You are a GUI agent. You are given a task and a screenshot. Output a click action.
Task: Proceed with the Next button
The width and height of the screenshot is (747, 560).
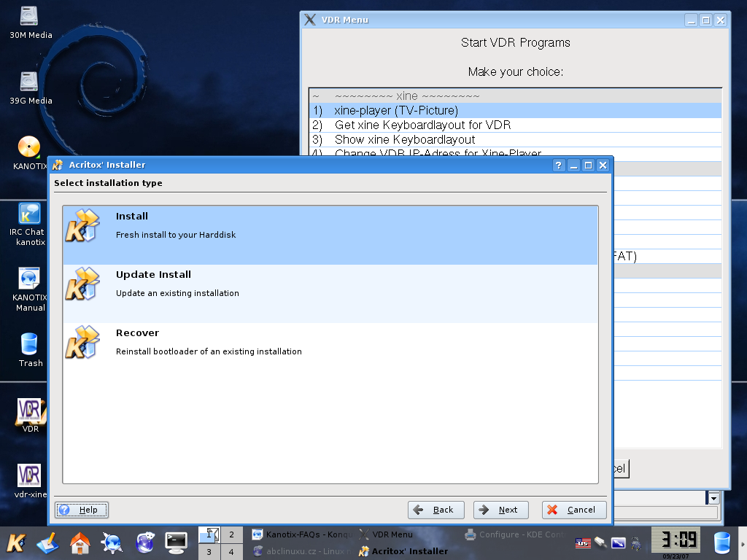coord(501,510)
